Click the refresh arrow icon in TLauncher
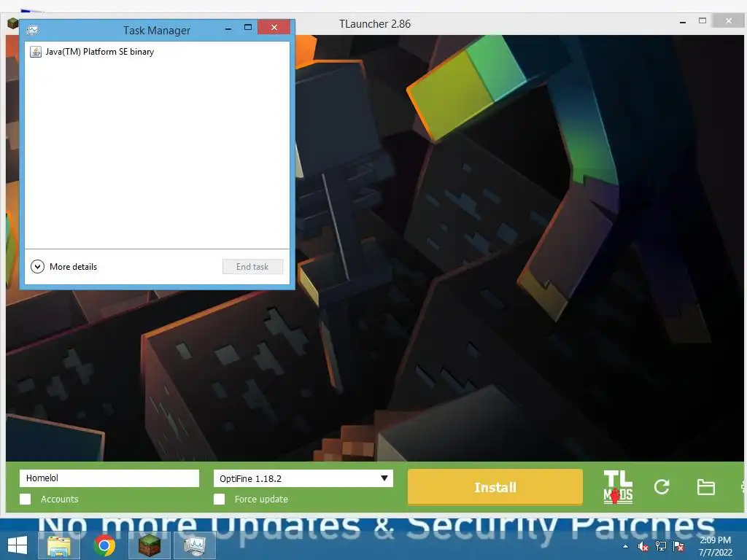This screenshot has width=747, height=560. (x=662, y=486)
